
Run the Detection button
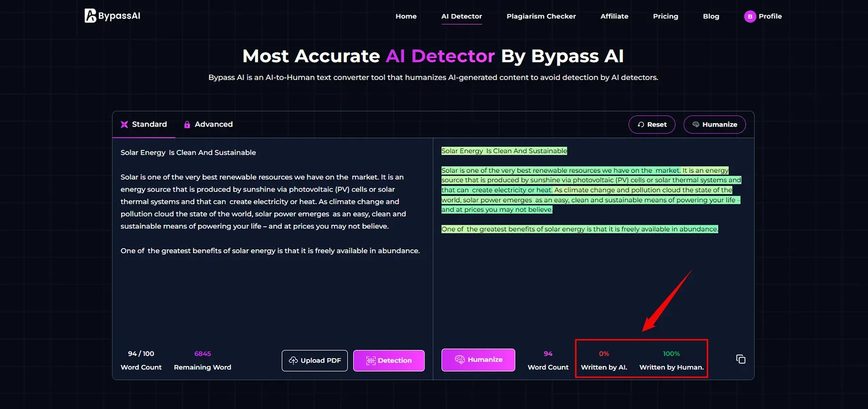[389, 361]
